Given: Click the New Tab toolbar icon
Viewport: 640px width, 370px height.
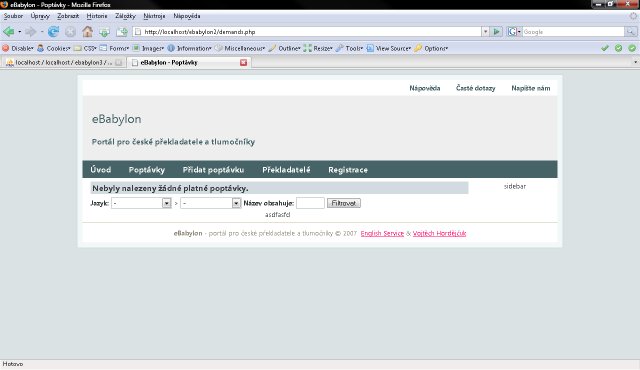Looking at the screenshot, I should (122, 32).
